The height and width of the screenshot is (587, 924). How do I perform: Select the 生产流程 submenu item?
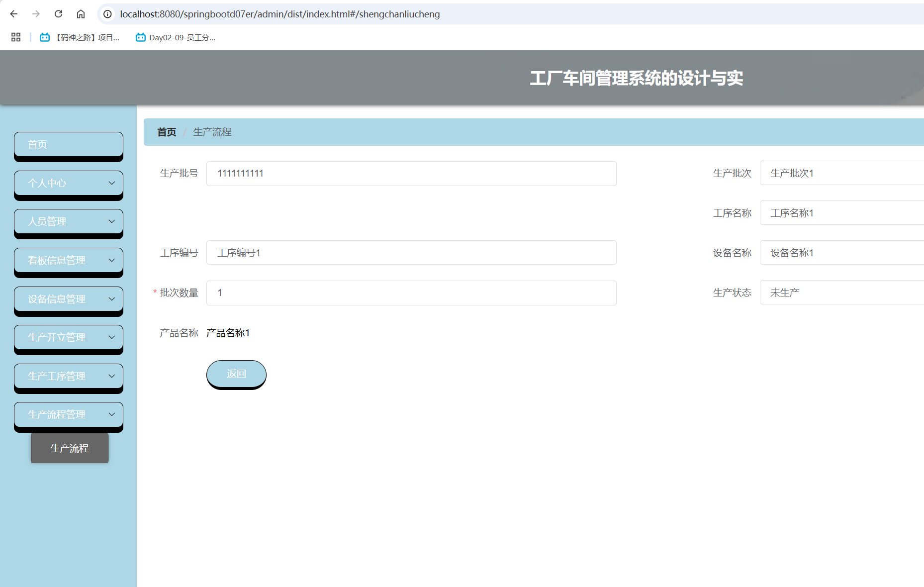(70, 448)
